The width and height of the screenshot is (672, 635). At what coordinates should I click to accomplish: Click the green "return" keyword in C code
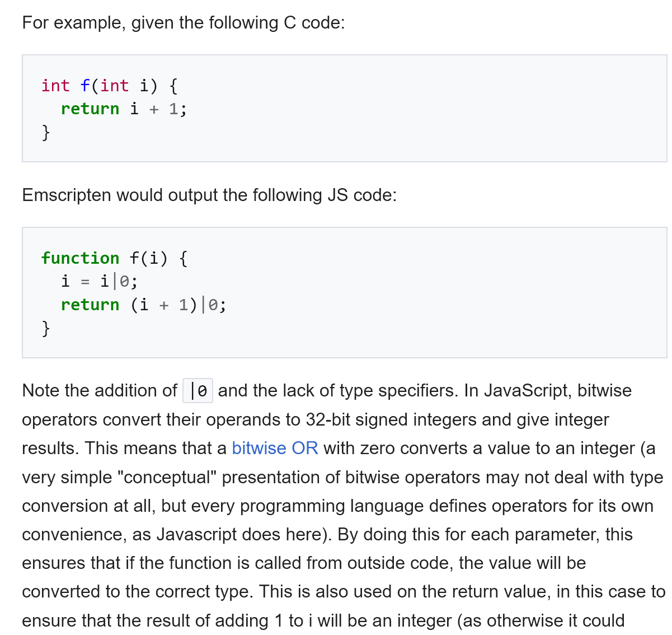coord(90,109)
